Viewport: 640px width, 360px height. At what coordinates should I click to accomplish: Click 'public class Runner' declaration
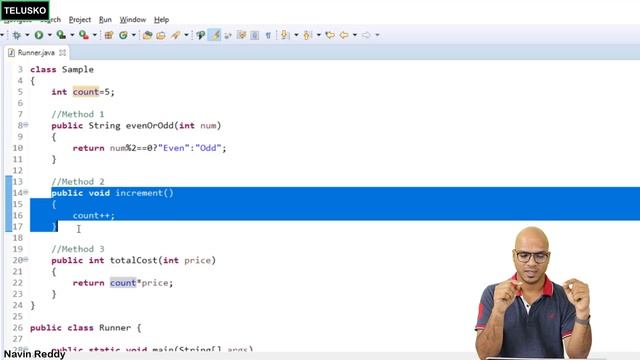pos(80,328)
